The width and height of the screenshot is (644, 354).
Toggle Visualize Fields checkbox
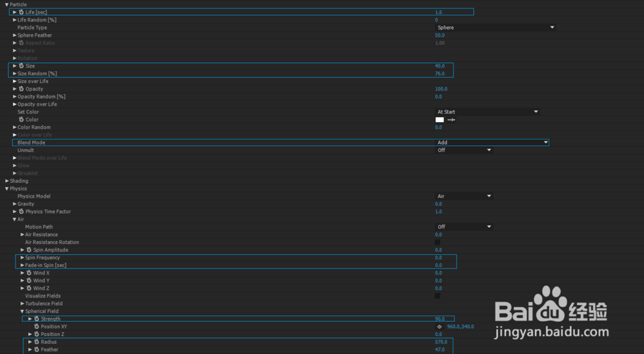(437, 296)
